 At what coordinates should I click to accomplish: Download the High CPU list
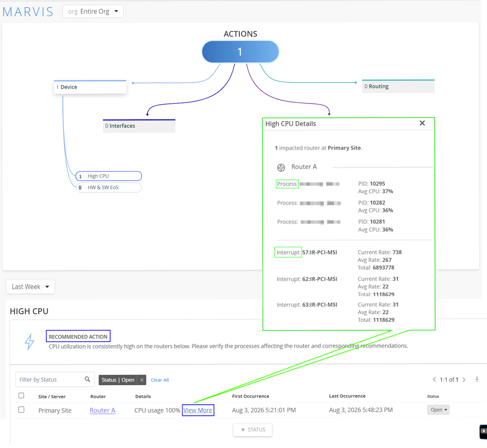(477, 379)
